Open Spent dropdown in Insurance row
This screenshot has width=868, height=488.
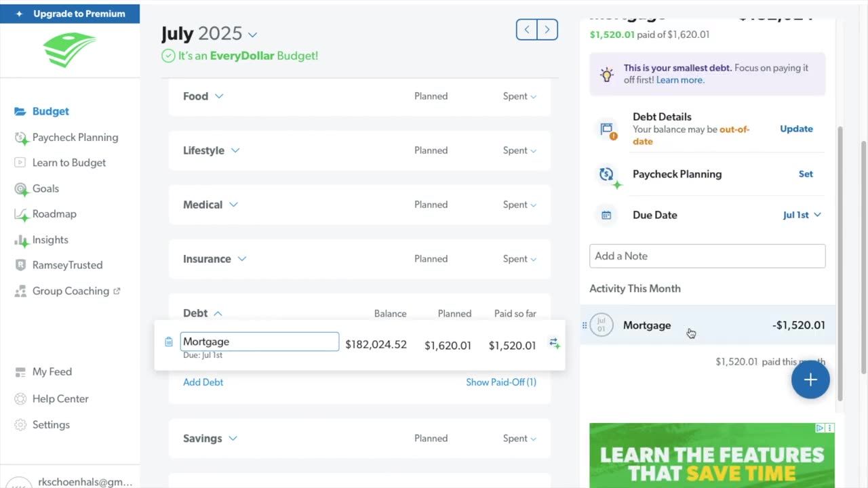[x=519, y=259]
